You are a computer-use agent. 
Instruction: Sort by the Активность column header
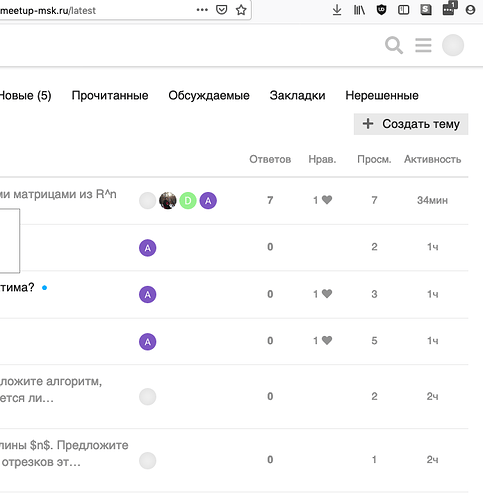coord(433,159)
